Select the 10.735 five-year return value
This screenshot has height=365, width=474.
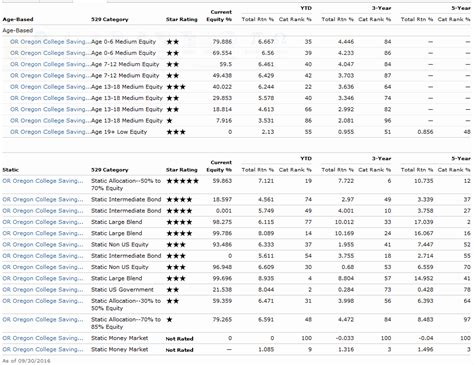coord(423,181)
